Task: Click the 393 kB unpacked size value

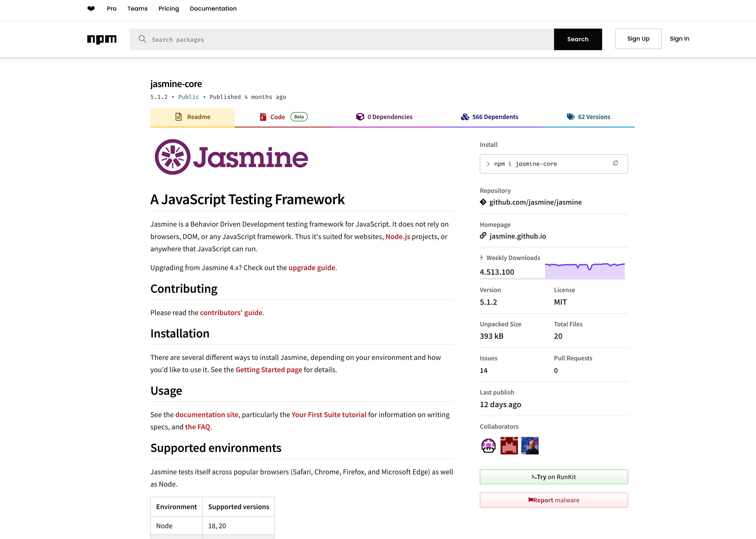Action: [491, 336]
